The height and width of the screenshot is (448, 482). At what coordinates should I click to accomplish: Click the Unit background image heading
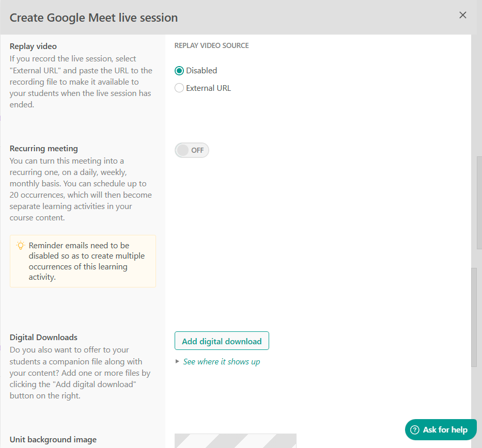point(53,440)
